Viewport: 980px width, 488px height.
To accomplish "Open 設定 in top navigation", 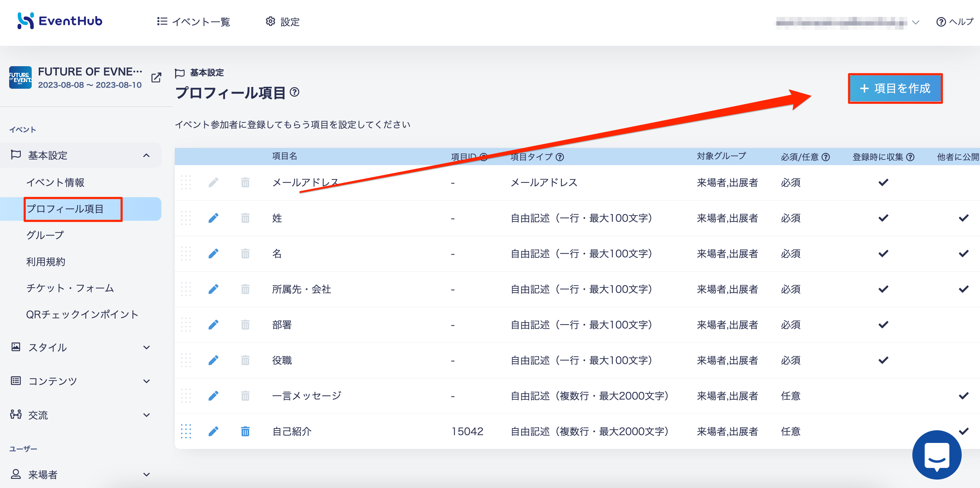I will point(283,22).
